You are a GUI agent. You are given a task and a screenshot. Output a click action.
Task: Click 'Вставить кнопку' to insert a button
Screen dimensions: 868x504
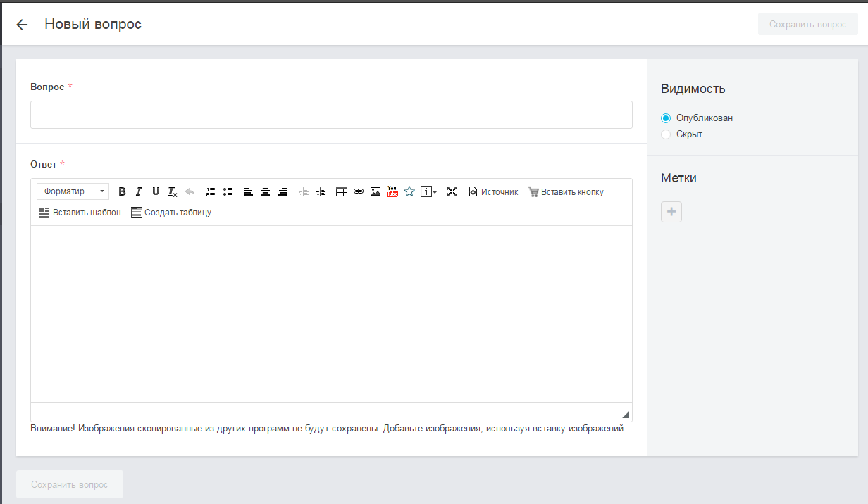click(x=566, y=191)
